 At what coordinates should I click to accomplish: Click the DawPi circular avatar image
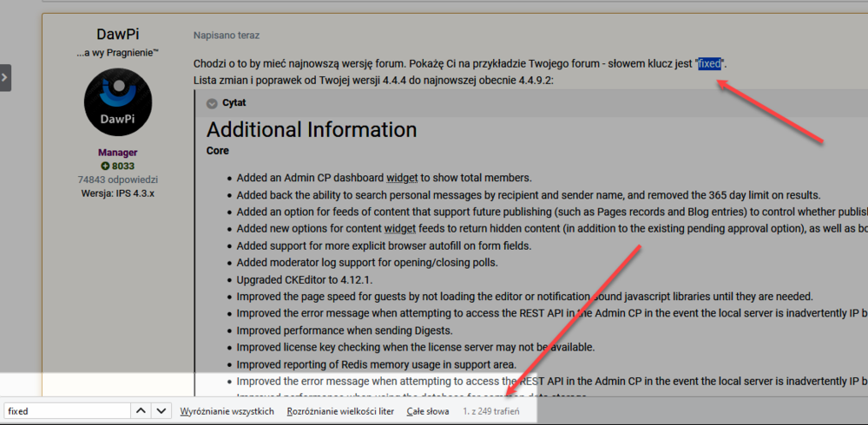[x=118, y=102]
